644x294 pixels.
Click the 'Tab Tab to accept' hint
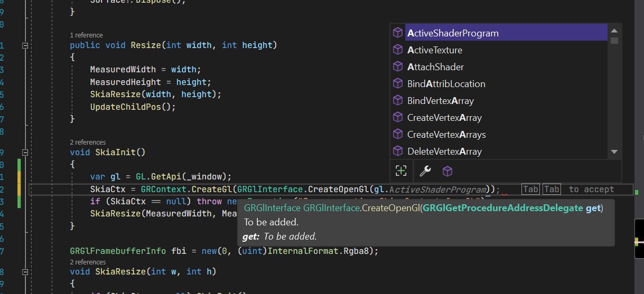coord(567,189)
